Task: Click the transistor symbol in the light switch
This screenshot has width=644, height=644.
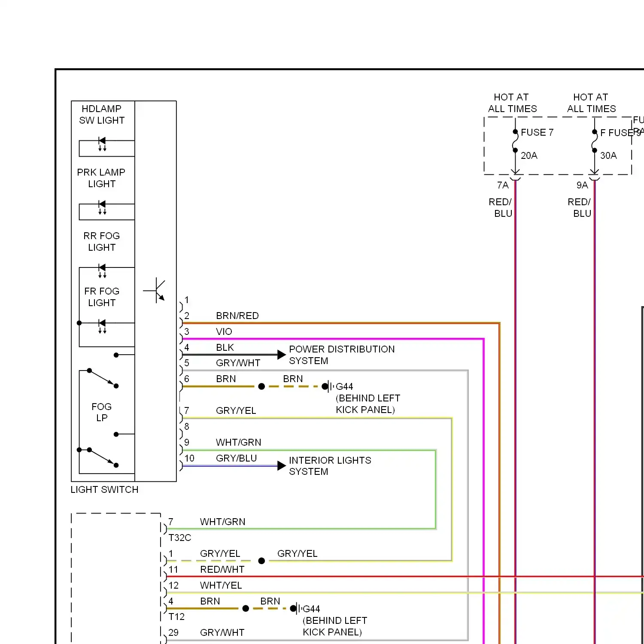Action: [155, 291]
